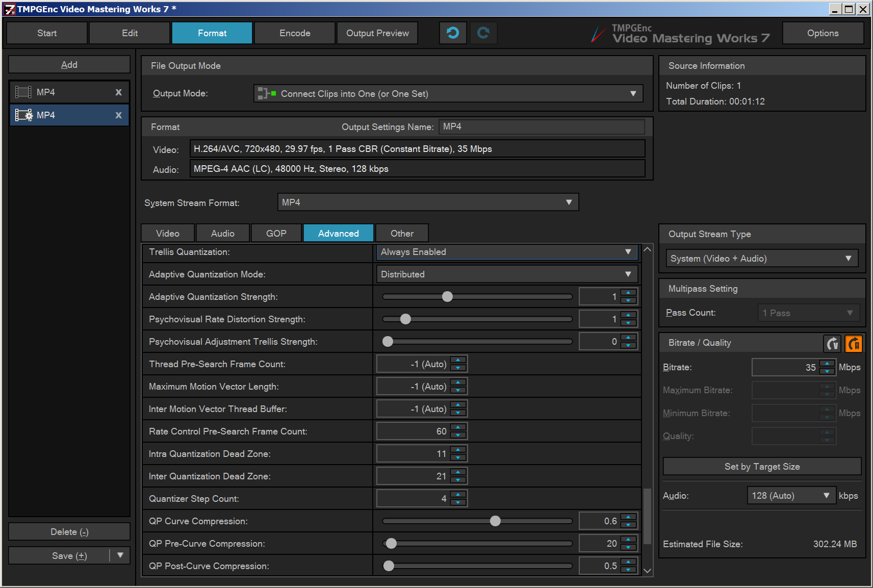873x588 pixels.
Task: Click the video bitrate priority (V) icon
Action: [x=832, y=344]
